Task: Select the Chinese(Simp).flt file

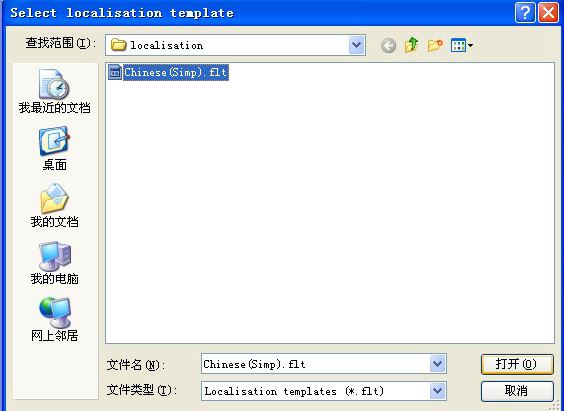Action: (168, 72)
